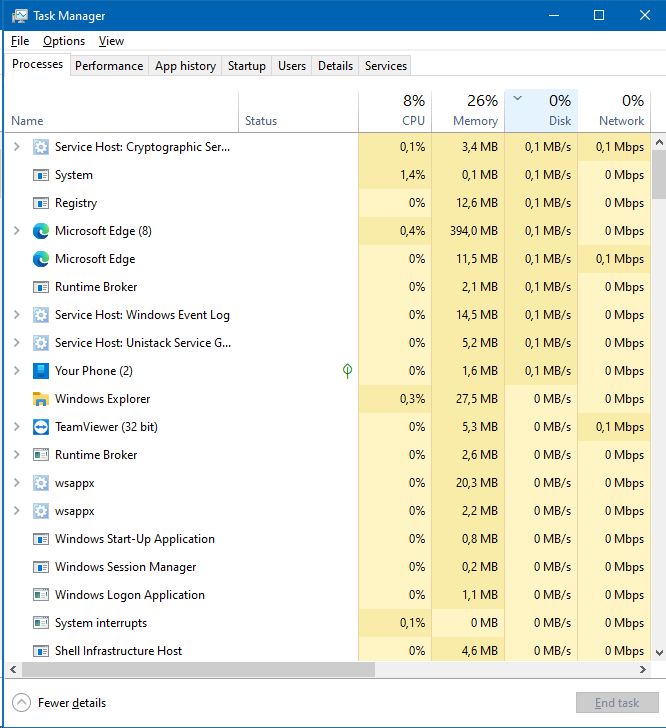Click the Microsoft Edge (8) icon
This screenshot has height=728, width=666.
point(41,231)
